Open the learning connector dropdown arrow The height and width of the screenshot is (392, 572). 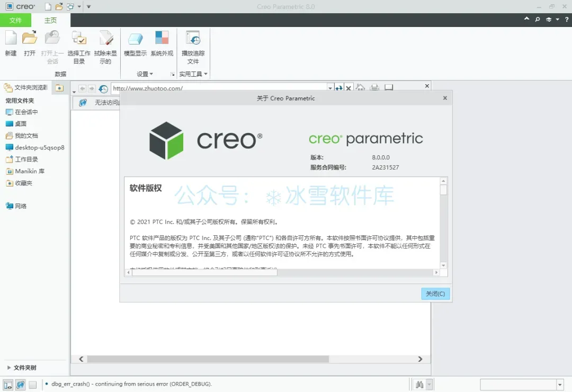point(557,20)
